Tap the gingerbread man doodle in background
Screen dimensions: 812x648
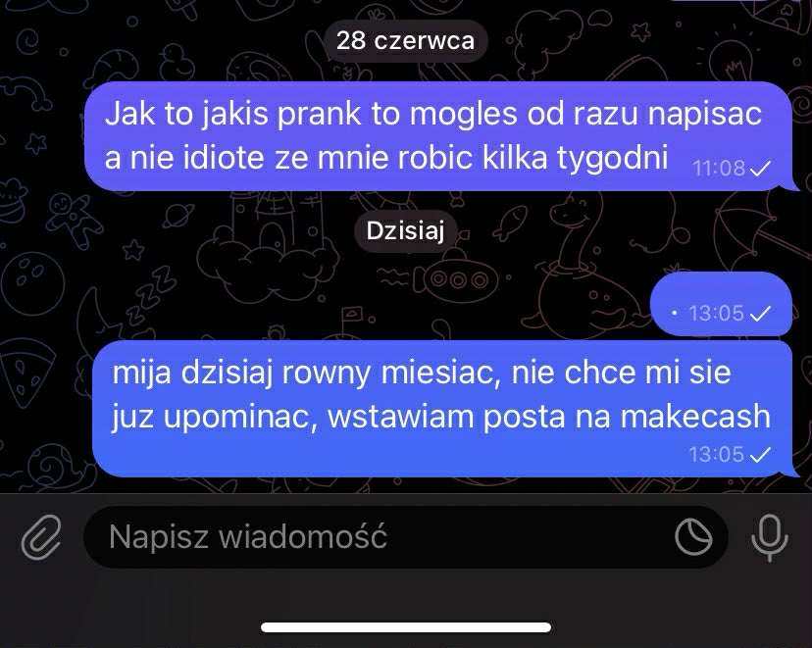75,219
